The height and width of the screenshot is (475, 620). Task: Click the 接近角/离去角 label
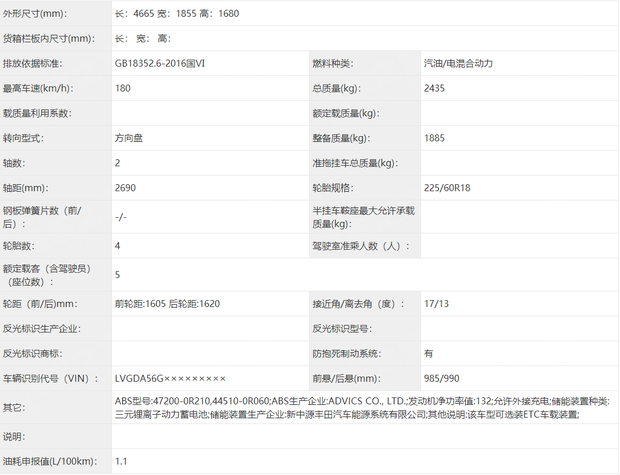pyautogui.click(x=359, y=304)
